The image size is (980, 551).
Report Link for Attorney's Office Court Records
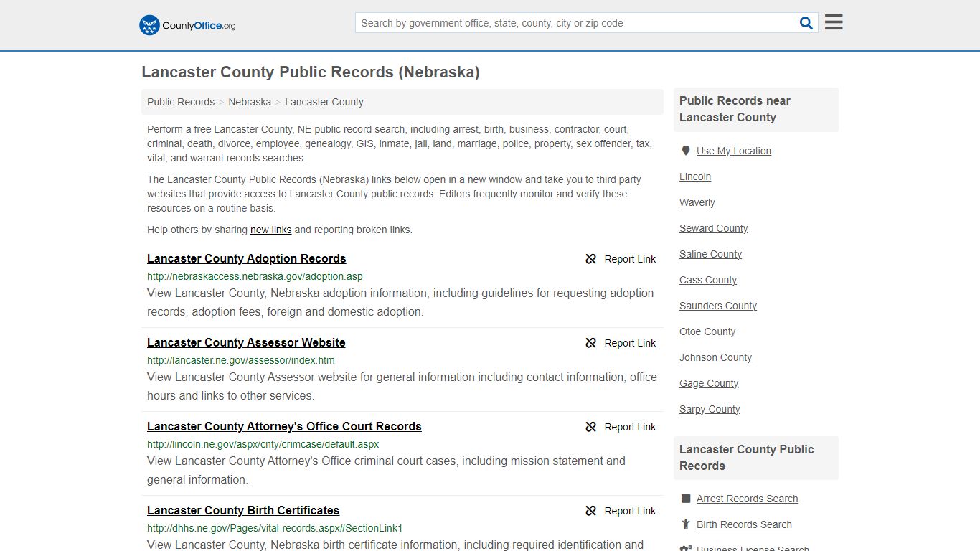[630, 427]
